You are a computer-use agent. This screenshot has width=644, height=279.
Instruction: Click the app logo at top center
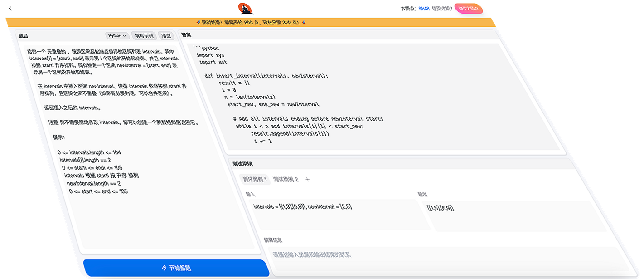(x=245, y=8)
